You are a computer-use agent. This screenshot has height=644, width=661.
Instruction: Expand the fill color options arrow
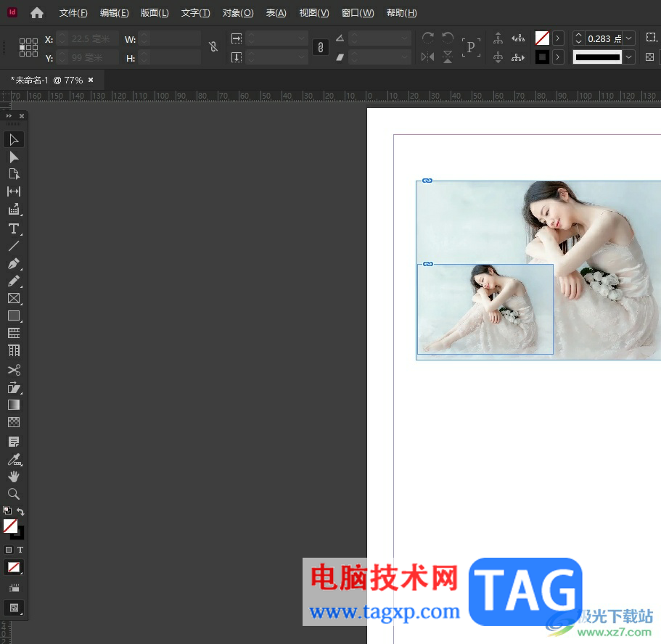[x=557, y=38]
